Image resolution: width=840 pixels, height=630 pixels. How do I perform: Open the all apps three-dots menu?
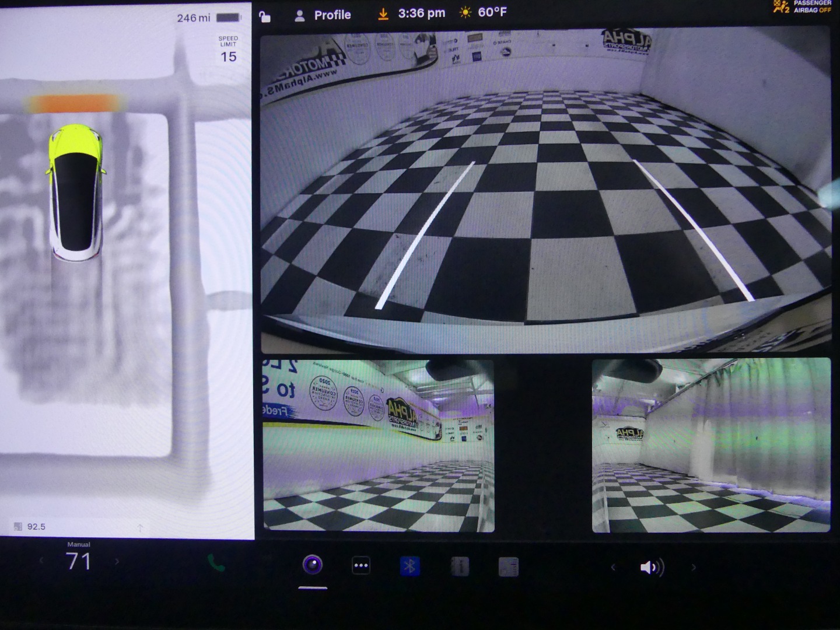[x=361, y=566]
